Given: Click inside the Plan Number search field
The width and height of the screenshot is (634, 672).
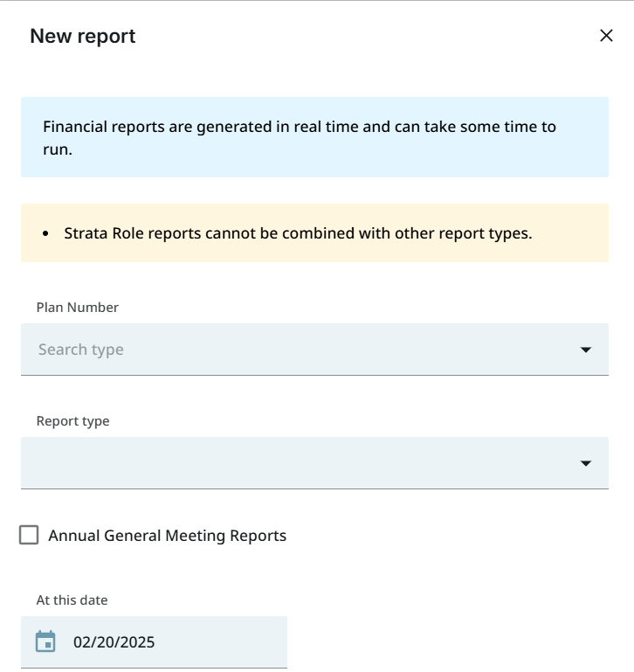Looking at the screenshot, I should click(297, 350).
